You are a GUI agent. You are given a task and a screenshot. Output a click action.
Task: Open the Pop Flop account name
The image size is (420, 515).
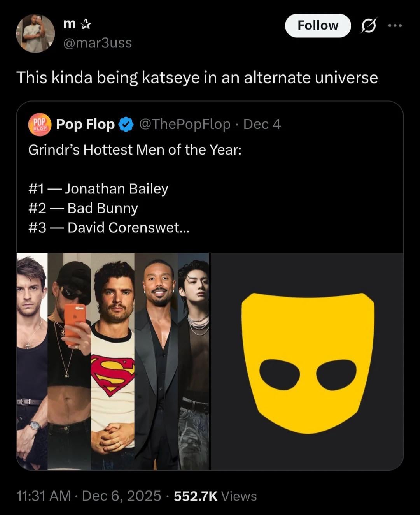85,125
